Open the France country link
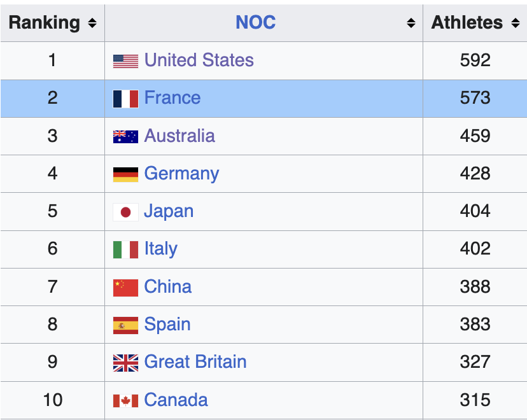The width and height of the screenshot is (527, 420). [x=172, y=98]
